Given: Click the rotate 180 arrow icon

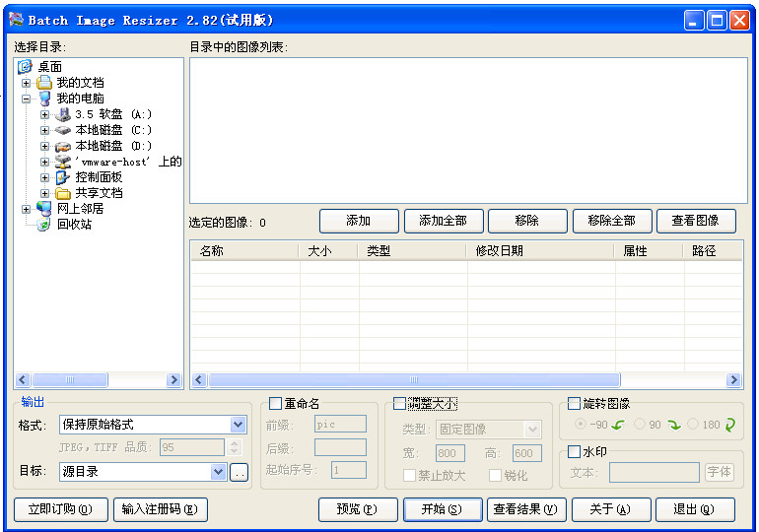Looking at the screenshot, I should [x=730, y=426].
